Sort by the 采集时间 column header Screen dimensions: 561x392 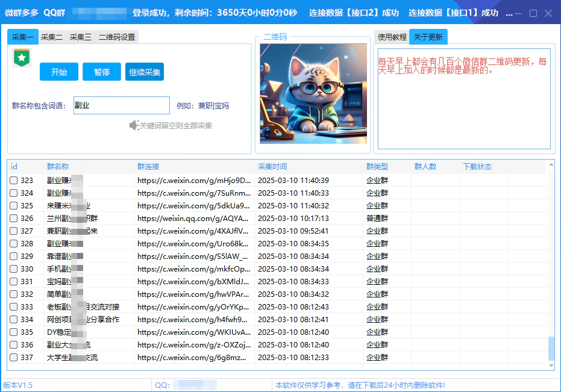[x=272, y=167]
